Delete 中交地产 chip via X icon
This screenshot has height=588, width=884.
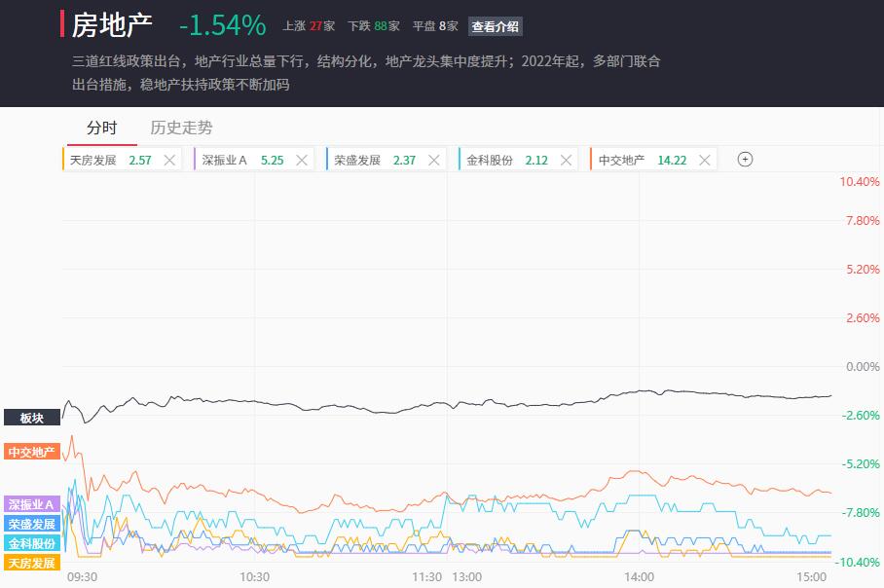pyautogui.click(x=704, y=160)
